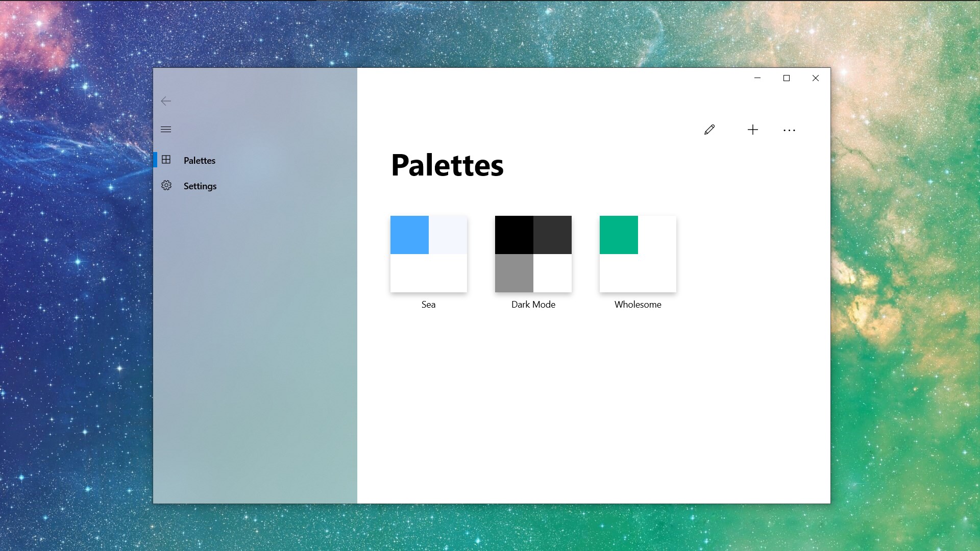This screenshot has width=980, height=551.
Task: Add a new palette with plus icon
Action: click(752, 130)
